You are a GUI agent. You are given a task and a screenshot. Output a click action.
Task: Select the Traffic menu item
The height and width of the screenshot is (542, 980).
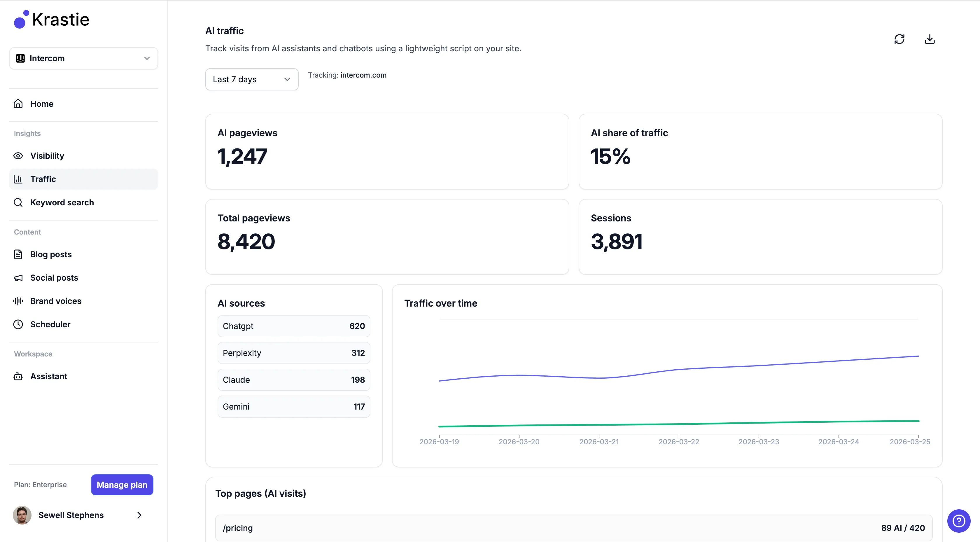click(x=84, y=179)
